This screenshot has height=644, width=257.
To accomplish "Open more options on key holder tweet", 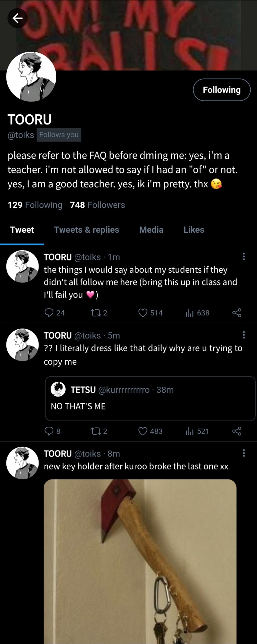I will click(x=244, y=453).
